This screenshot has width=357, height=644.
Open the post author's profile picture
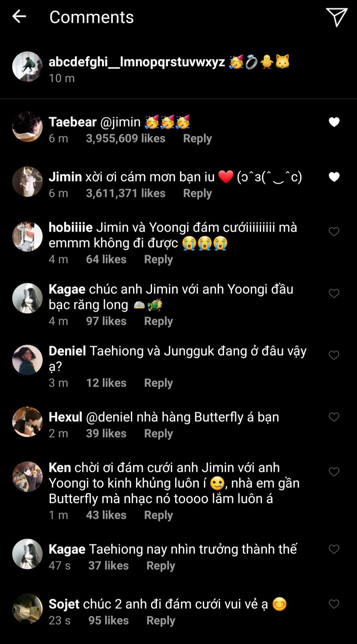tap(27, 66)
